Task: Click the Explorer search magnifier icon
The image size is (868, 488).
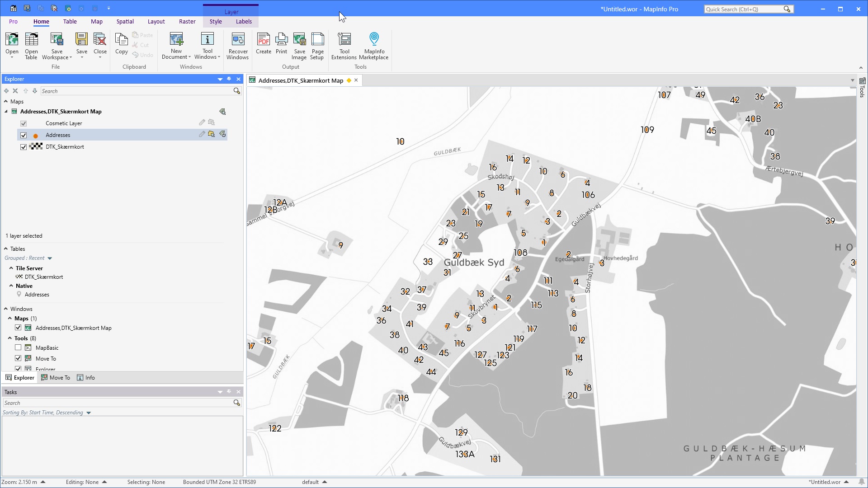Action: click(236, 91)
